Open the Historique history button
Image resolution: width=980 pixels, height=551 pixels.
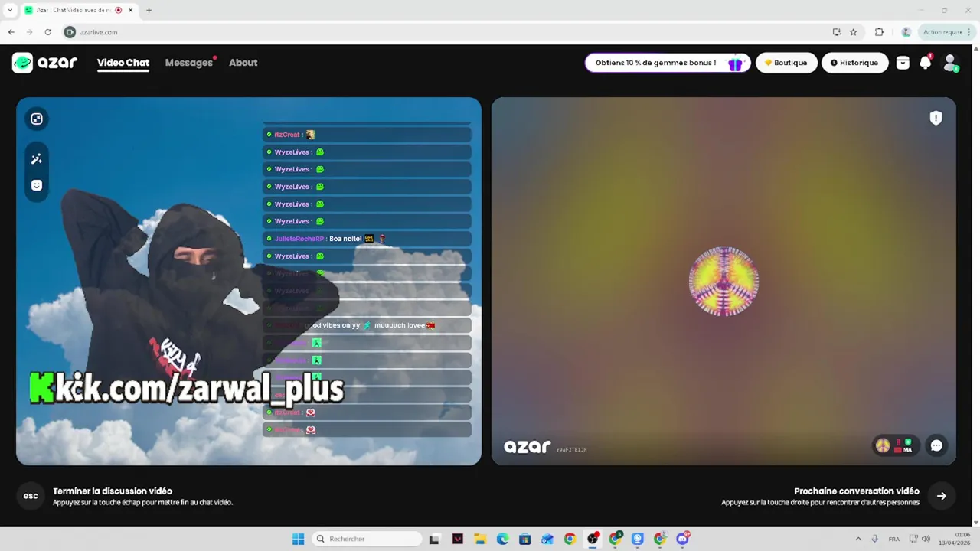[x=854, y=63]
